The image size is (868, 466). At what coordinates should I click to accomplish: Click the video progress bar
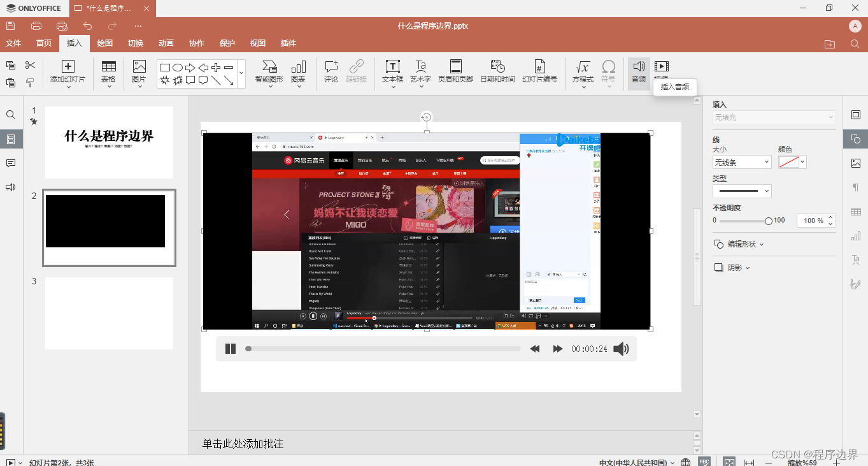pyautogui.click(x=383, y=349)
